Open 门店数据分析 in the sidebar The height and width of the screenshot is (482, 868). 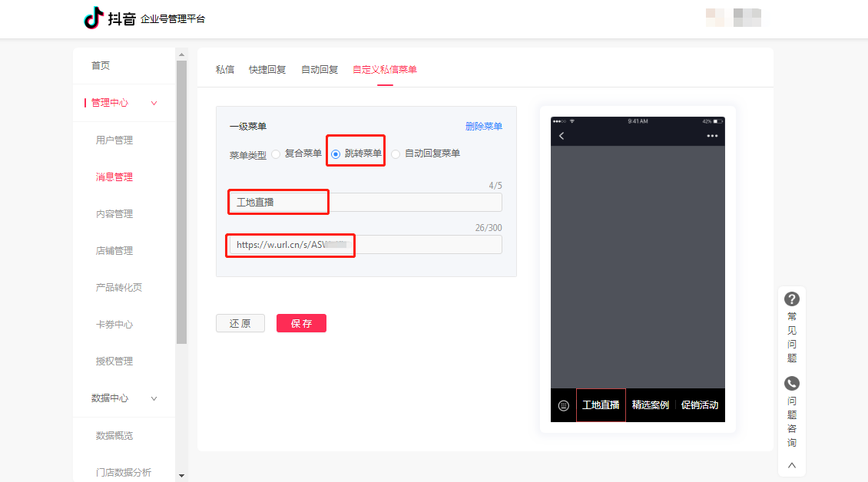[x=123, y=472]
